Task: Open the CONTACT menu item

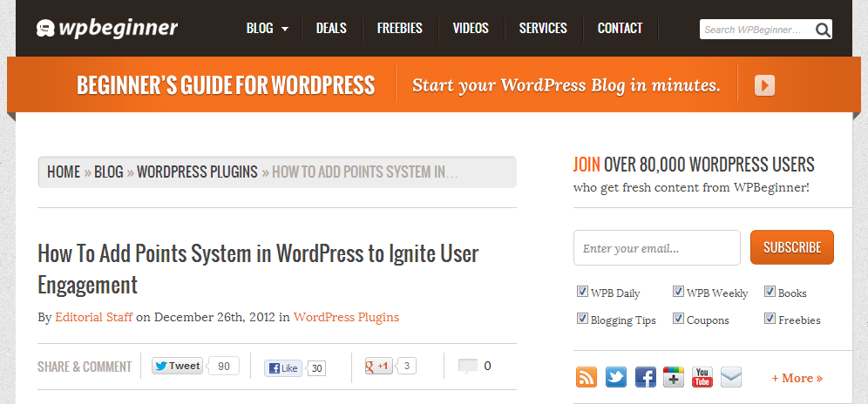Action: coord(620,28)
